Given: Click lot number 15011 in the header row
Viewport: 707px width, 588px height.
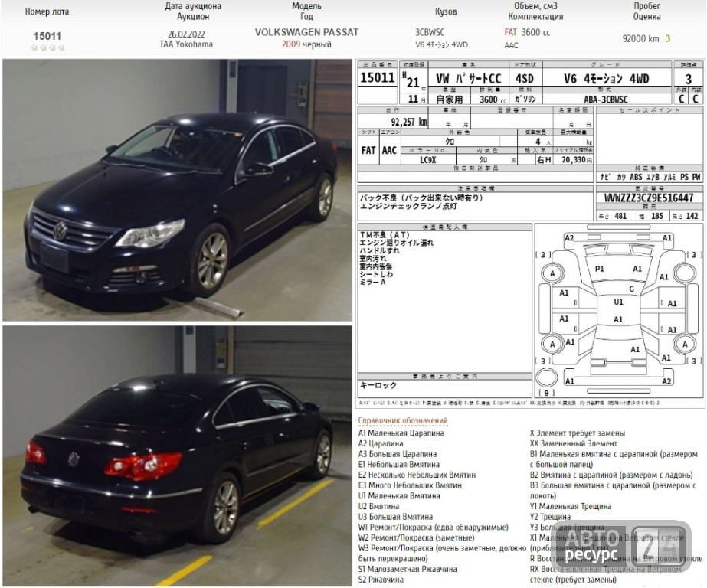Looking at the screenshot, I should 47,35.
